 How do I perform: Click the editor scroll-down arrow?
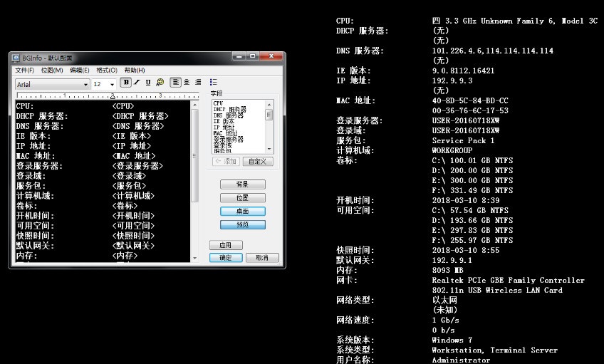click(194, 259)
